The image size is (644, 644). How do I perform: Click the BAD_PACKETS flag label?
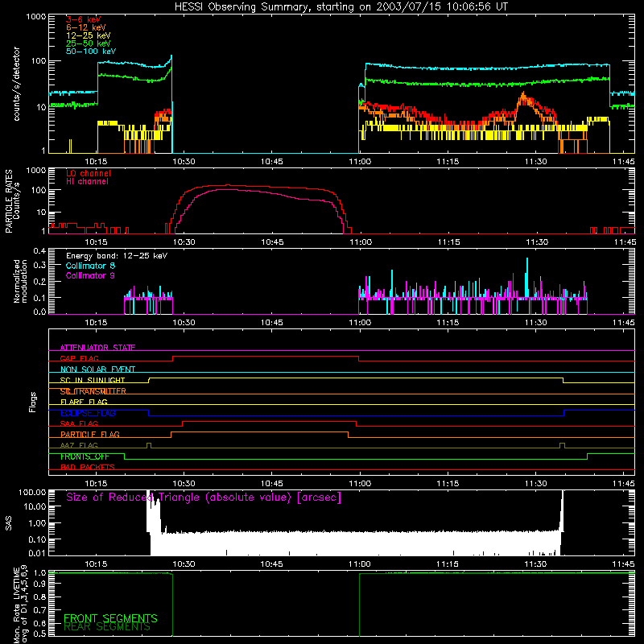click(88, 467)
